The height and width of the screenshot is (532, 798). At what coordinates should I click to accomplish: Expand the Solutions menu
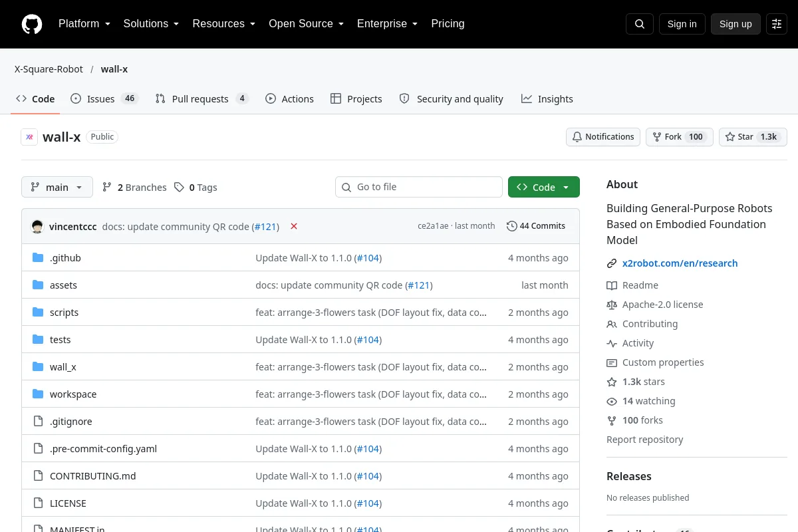pos(151,24)
